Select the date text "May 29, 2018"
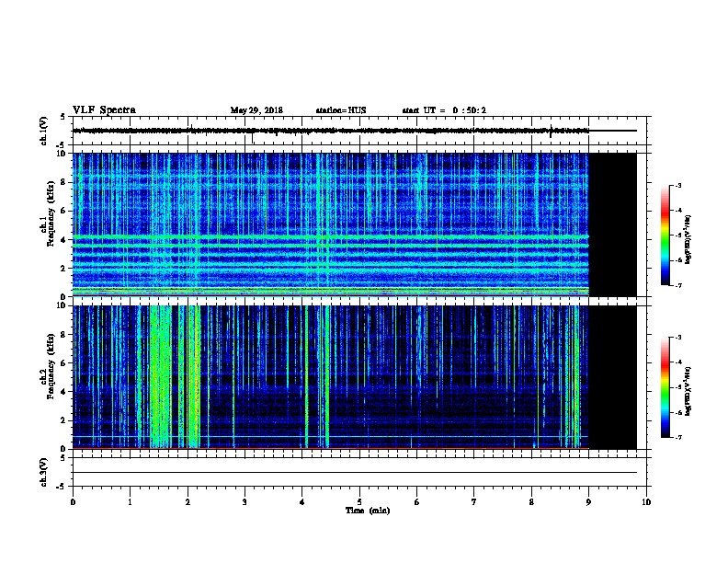Screen dimensions: 728x563 click(x=256, y=110)
